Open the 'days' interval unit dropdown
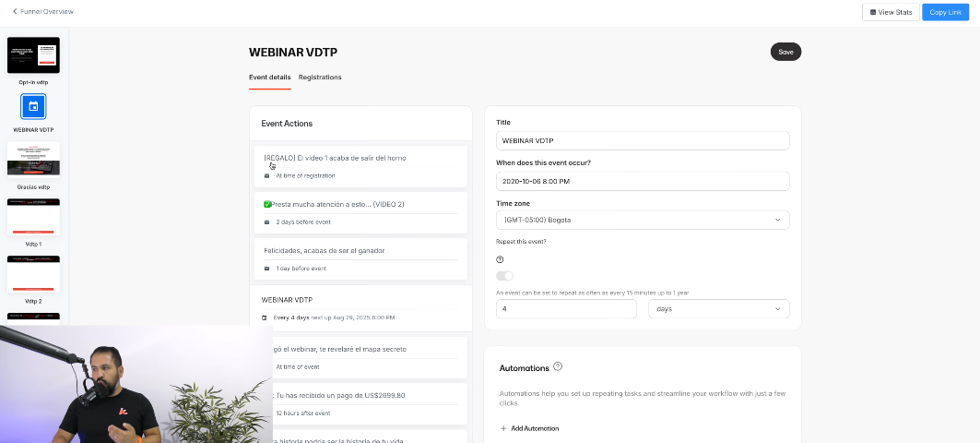980x443 pixels. point(719,309)
